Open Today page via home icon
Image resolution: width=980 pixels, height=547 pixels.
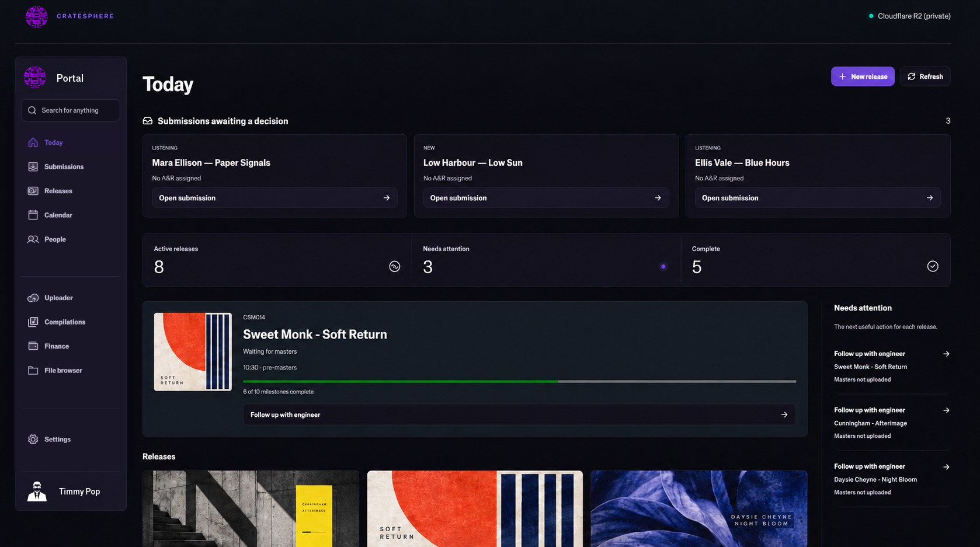(33, 142)
